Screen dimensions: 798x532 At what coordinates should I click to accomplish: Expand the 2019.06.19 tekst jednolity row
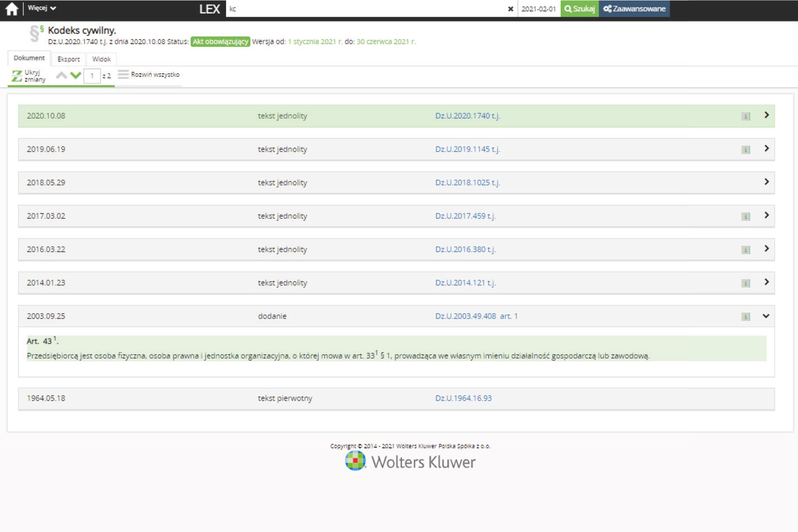point(766,149)
